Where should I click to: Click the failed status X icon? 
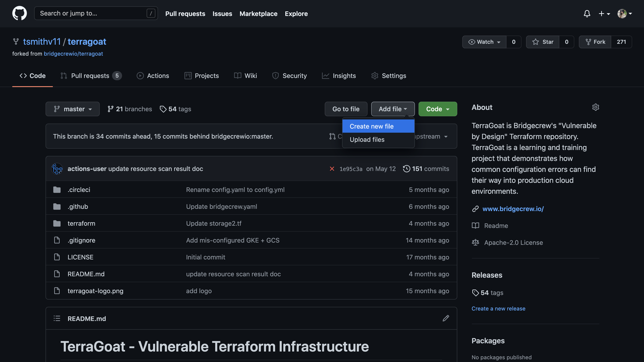click(332, 169)
